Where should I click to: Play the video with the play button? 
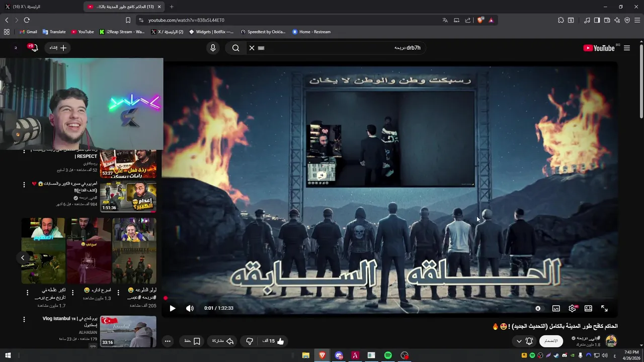(x=173, y=308)
